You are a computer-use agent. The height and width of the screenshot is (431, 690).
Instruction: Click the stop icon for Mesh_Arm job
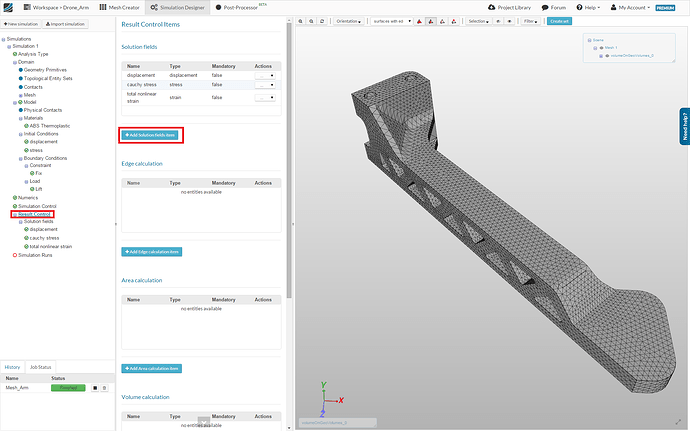(x=95, y=387)
